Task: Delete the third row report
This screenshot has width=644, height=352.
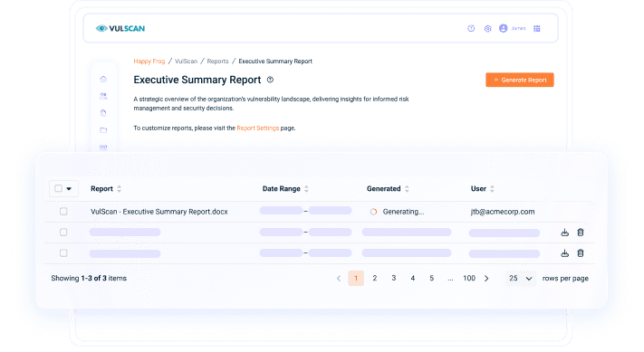Action: point(581,253)
